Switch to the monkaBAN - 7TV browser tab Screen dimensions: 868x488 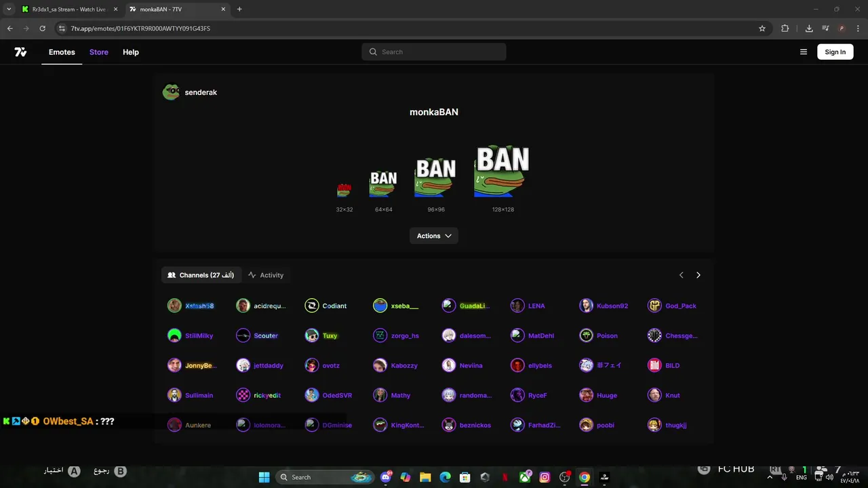coord(178,9)
